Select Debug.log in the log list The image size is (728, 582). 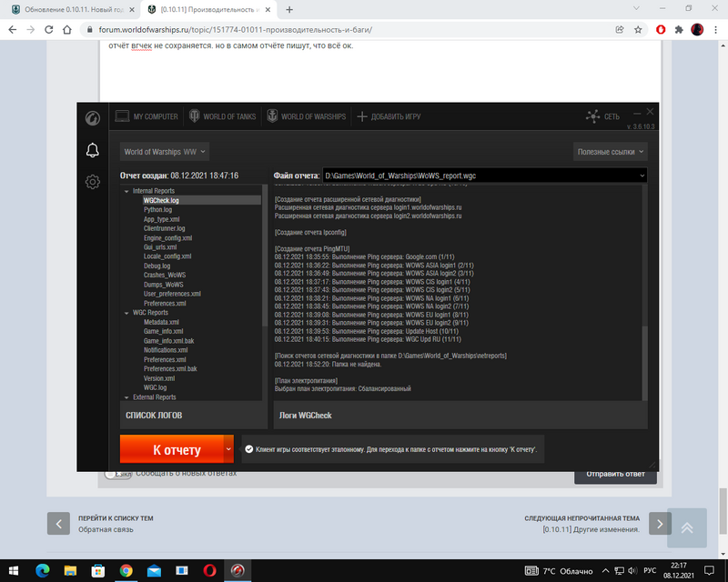(157, 266)
